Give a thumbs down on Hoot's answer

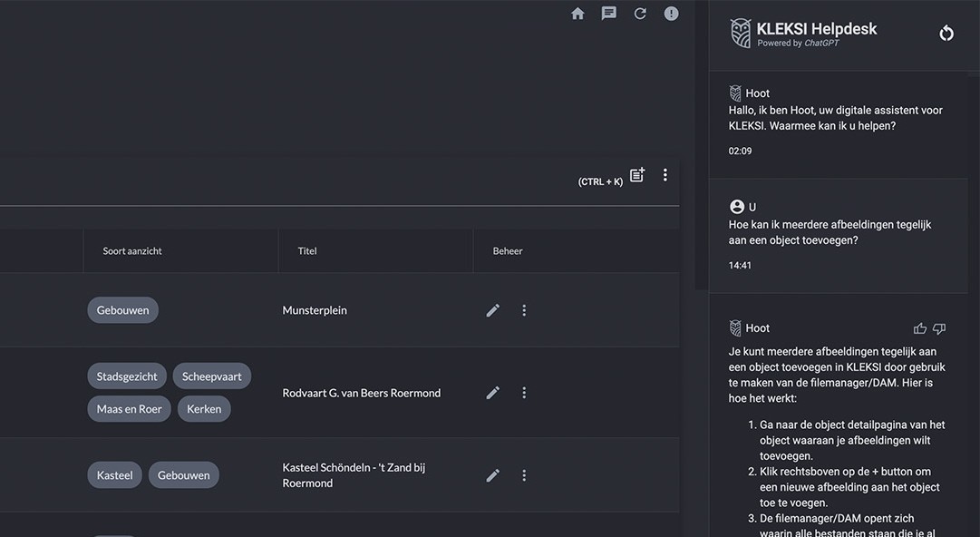click(940, 327)
